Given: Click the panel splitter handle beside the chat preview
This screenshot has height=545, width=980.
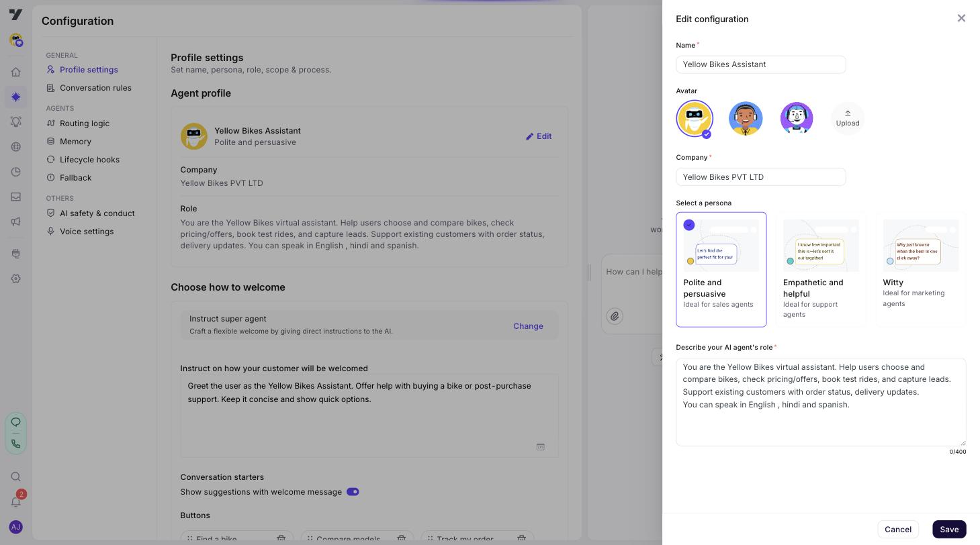Looking at the screenshot, I should point(590,272).
